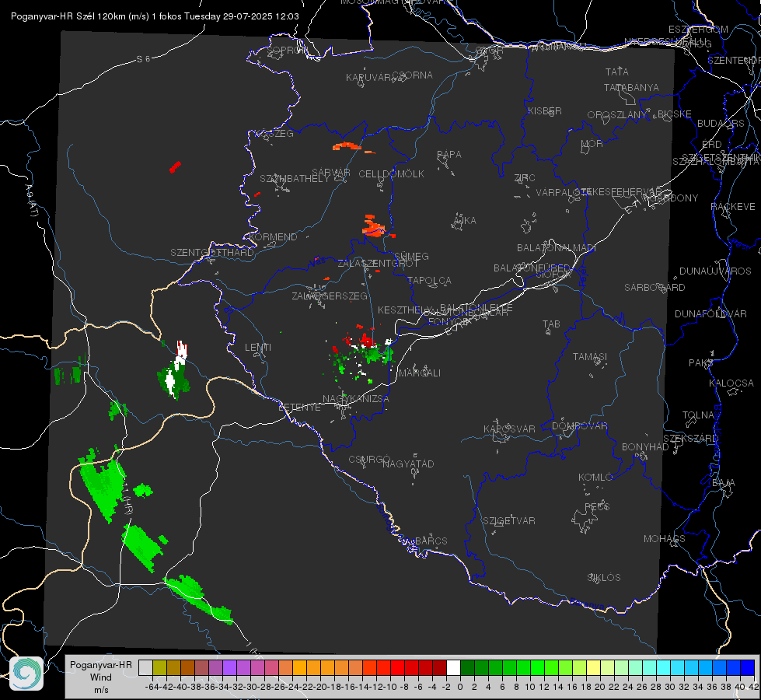
Task: Click the 'ZALAEGERSZEG' city label
Action: [x=330, y=296]
